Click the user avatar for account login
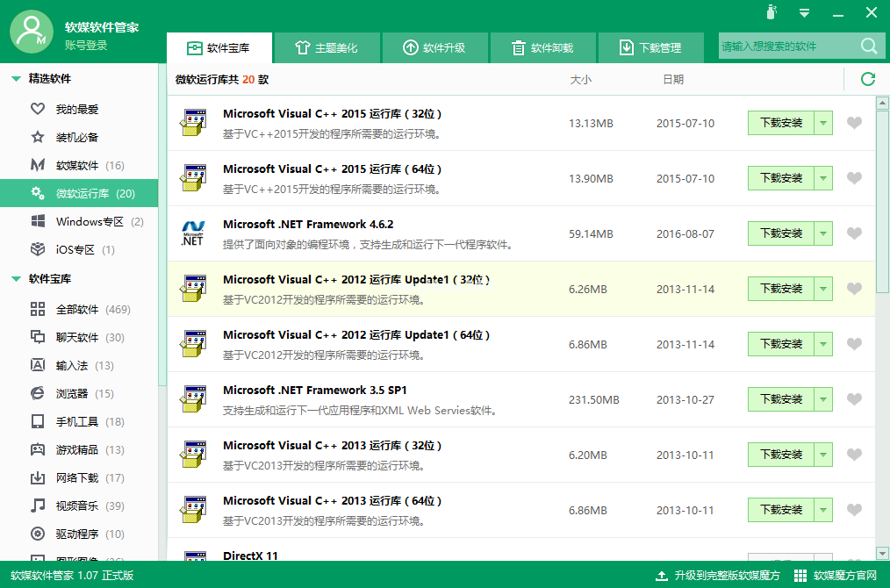The image size is (890, 588). (x=32, y=32)
